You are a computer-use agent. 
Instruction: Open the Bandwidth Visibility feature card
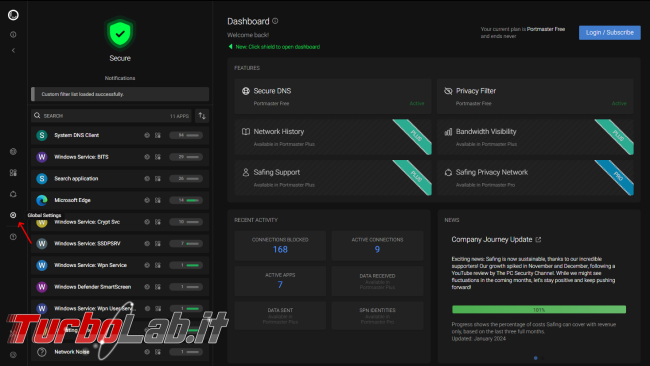535,137
